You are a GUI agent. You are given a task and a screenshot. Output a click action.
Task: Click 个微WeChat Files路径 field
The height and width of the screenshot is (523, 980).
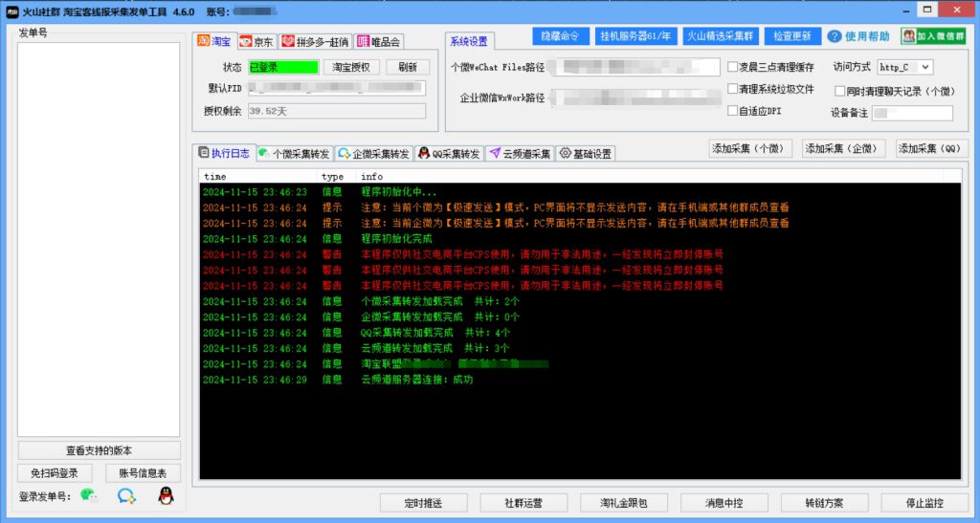636,67
